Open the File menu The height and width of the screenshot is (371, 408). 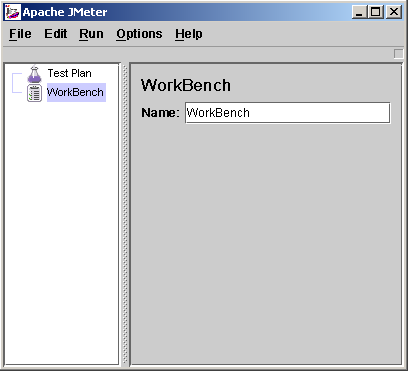(x=20, y=34)
